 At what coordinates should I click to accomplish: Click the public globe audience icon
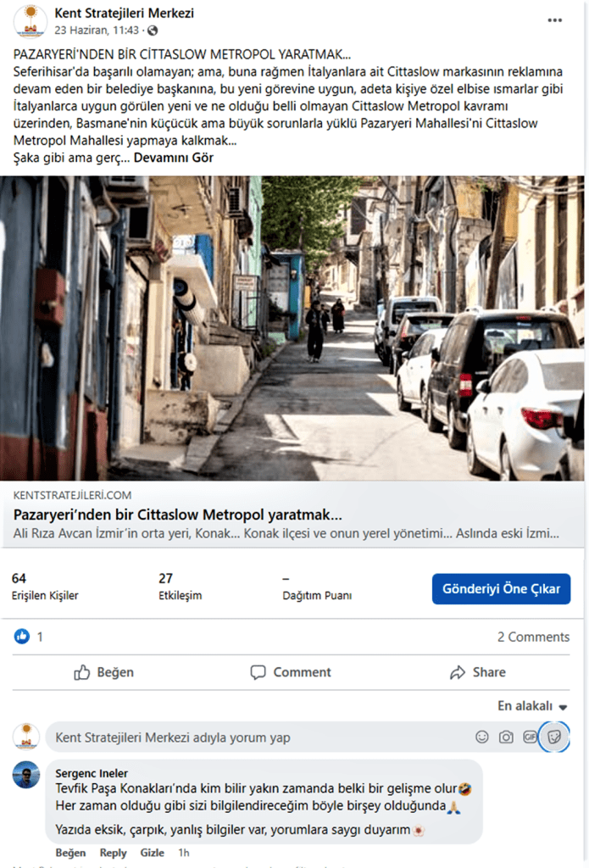[153, 31]
